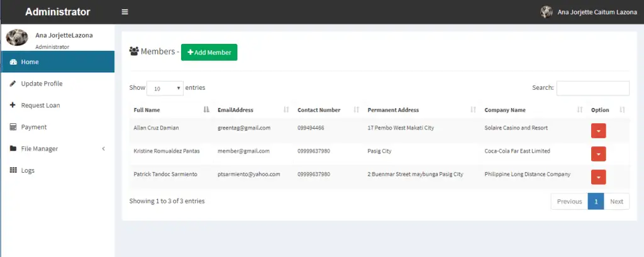Click the Pasig City address cell
644x257 pixels.
379,151
